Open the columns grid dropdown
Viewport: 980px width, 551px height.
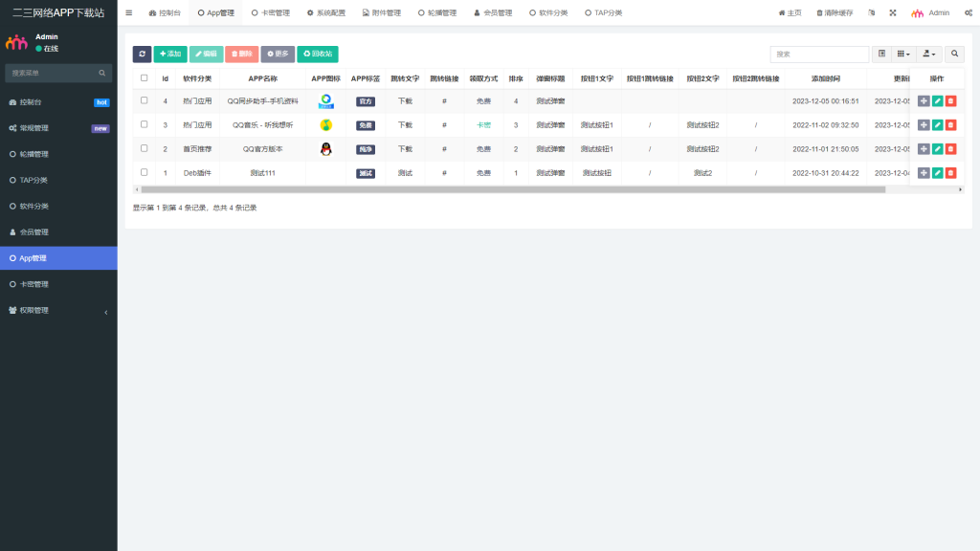click(x=903, y=55)
